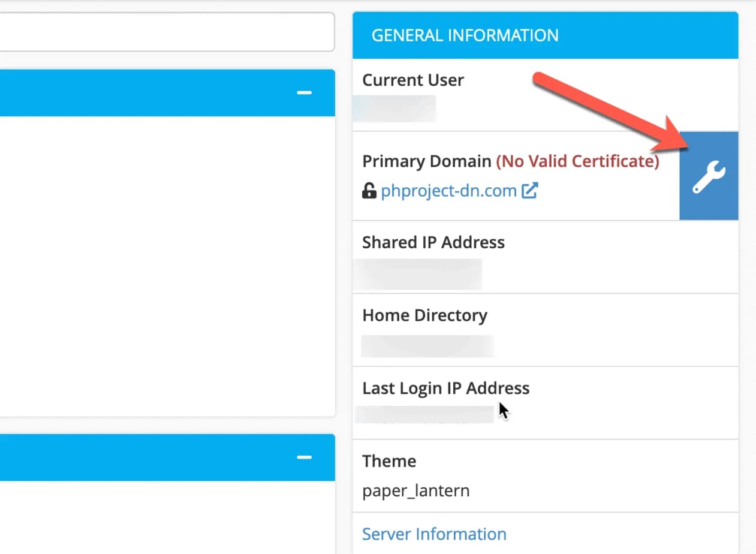Open the Server Information link
Screen dimensions: 756x554
pos(434,534)
